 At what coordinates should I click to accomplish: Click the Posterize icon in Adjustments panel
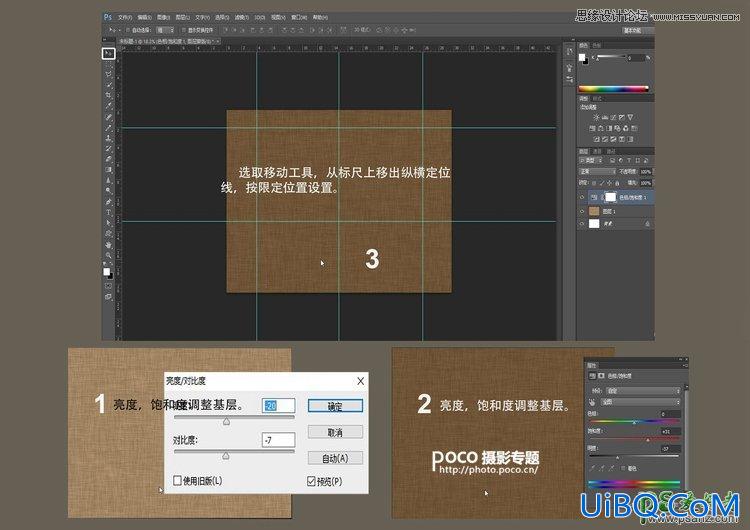tap(605, 139)
